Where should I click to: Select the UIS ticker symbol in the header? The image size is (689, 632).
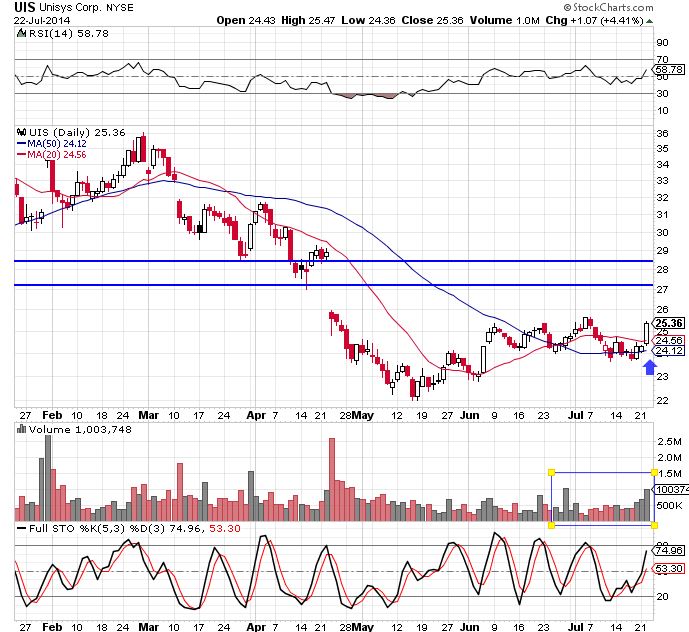(x=25, y=7)
